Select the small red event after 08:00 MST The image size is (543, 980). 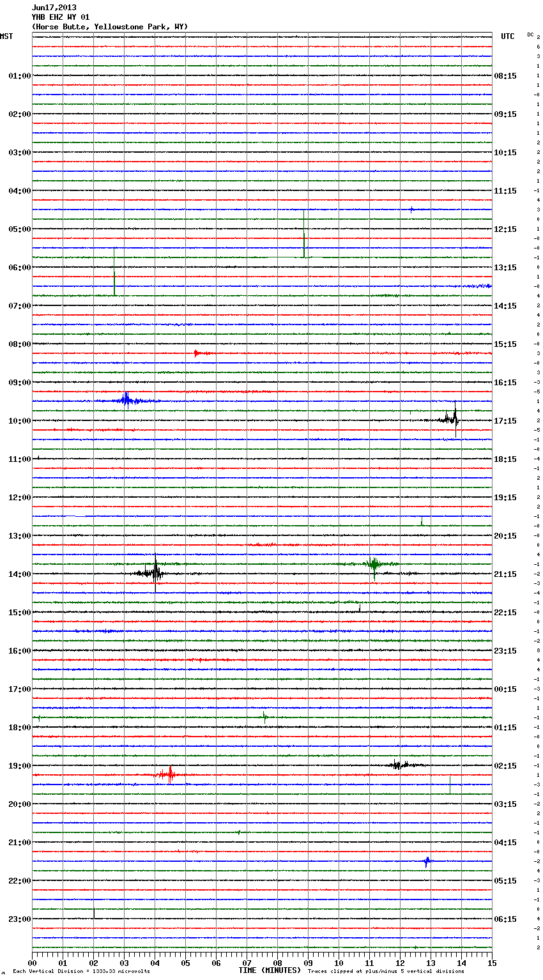pyautogui.click(x=196, y=353)
